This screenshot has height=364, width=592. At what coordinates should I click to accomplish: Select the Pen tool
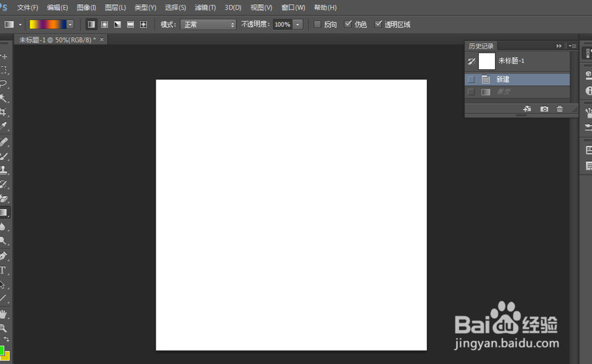[x=4, y=256]
